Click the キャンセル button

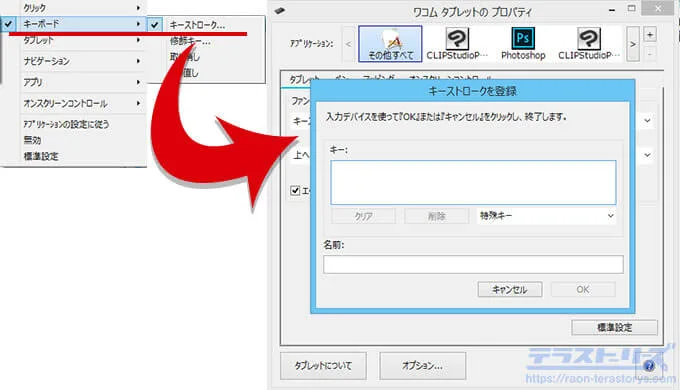tap(510, 289)
